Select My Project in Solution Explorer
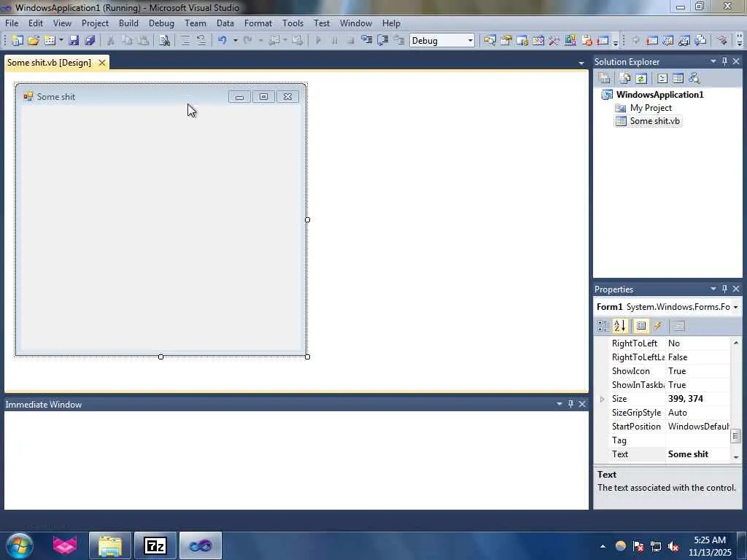Image resolution: width=747 pixels, height=560 pixels. pos(651,108)
